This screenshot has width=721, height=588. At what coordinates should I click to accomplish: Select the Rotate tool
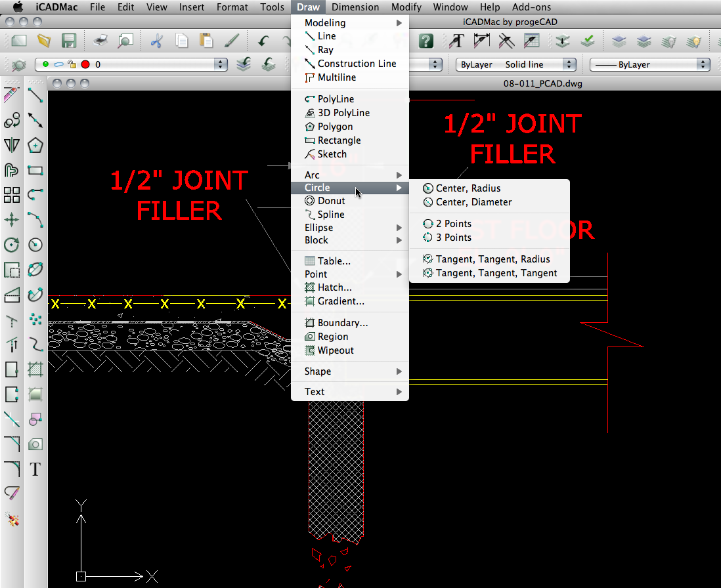point(12,244)
